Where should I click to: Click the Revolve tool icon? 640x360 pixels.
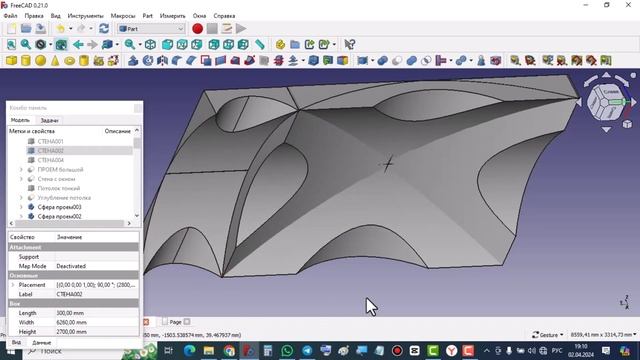148,61
